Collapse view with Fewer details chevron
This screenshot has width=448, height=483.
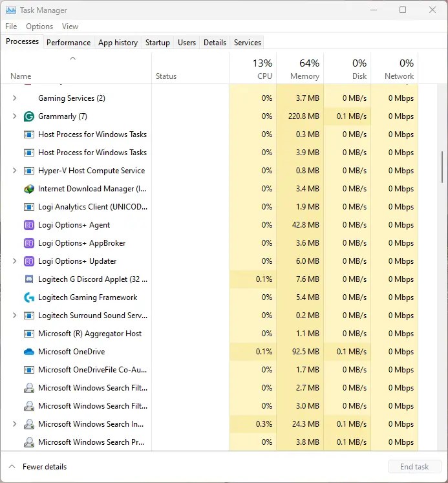[x=12, y=466]
